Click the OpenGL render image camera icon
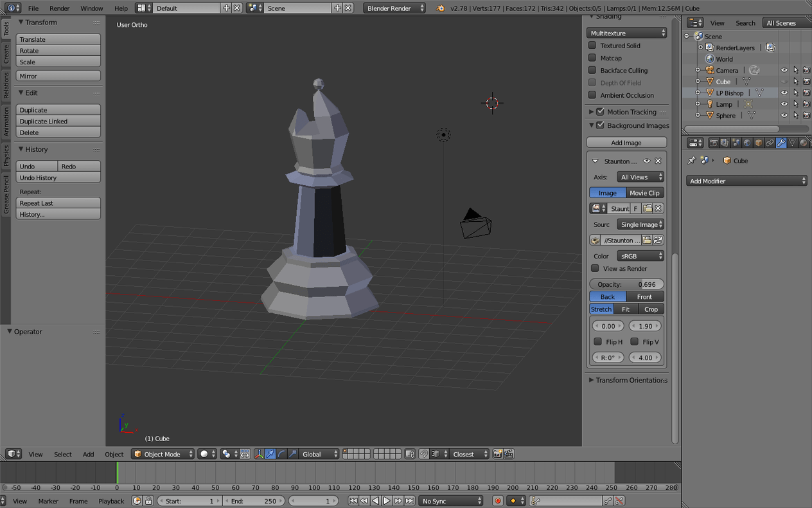Screen dimensions: 812x508 497,454
